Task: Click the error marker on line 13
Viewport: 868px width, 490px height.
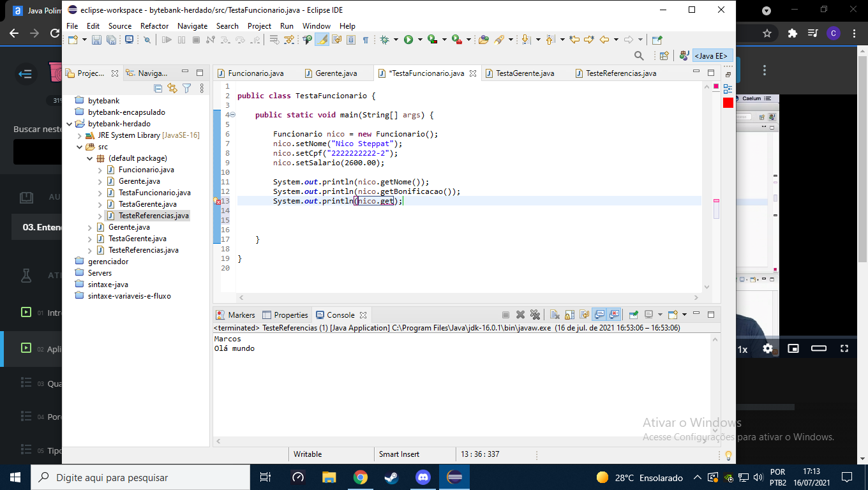Action: coord(218,201)
